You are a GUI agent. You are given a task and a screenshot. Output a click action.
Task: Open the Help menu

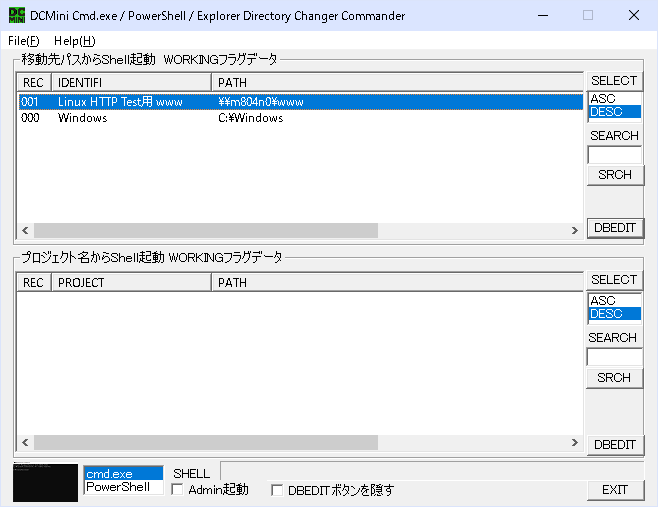pyautogui.click(x=74, y=41)
